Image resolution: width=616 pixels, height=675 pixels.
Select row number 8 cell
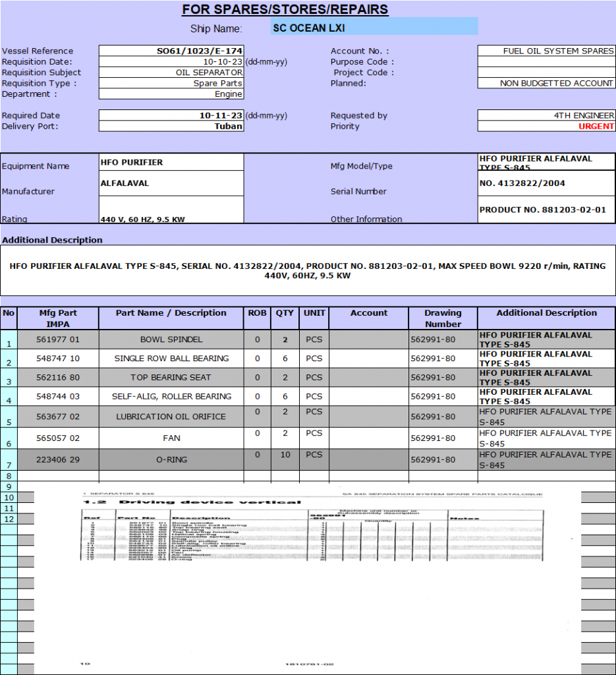[9, 476]
